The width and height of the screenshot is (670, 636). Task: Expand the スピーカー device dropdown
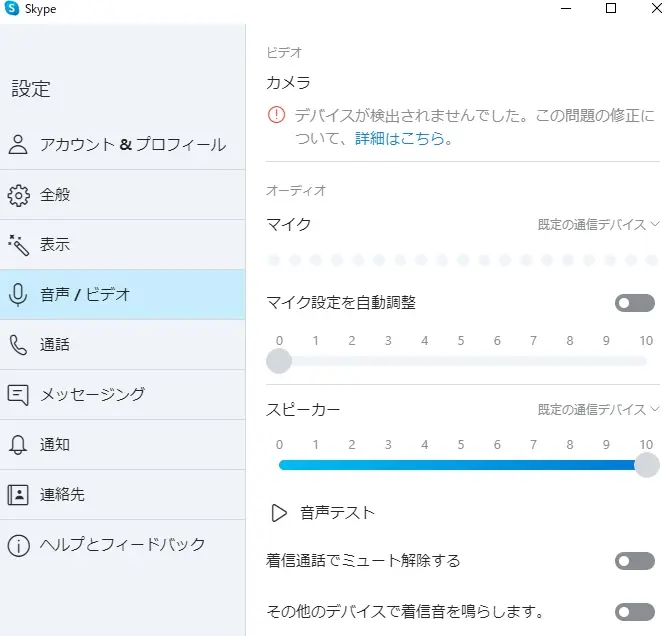click(x=598, y=409)
